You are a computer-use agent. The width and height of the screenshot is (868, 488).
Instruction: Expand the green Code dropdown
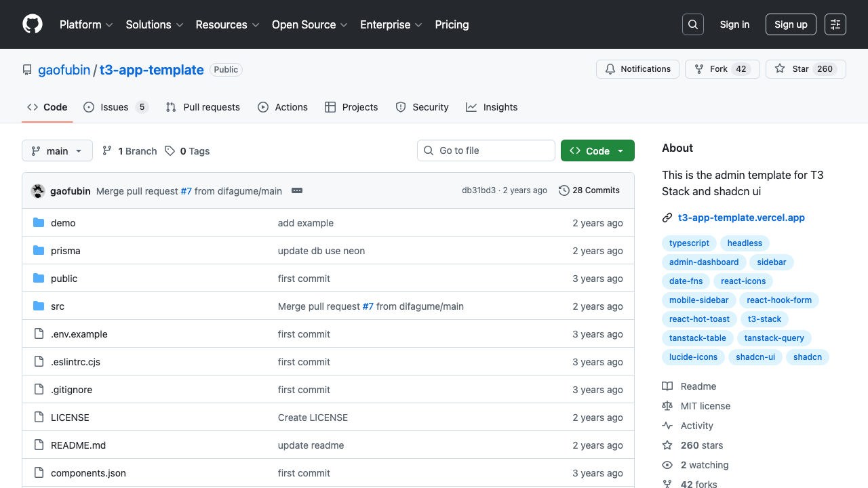(x=597, y=150)
